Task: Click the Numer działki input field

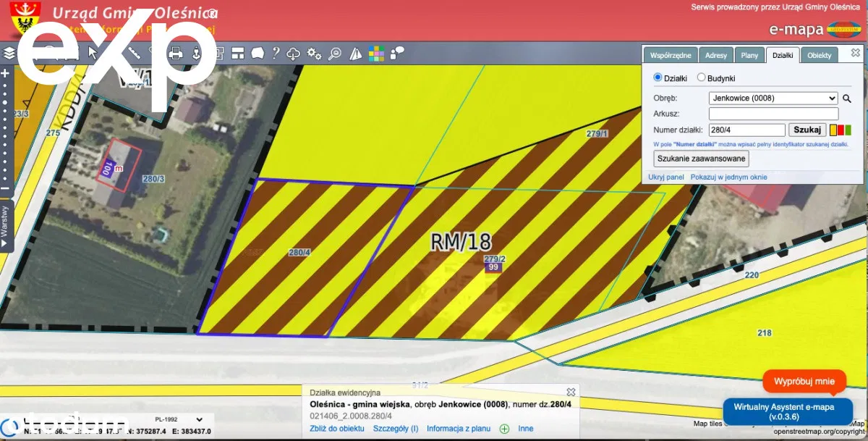Action: [x=746, y=130]
